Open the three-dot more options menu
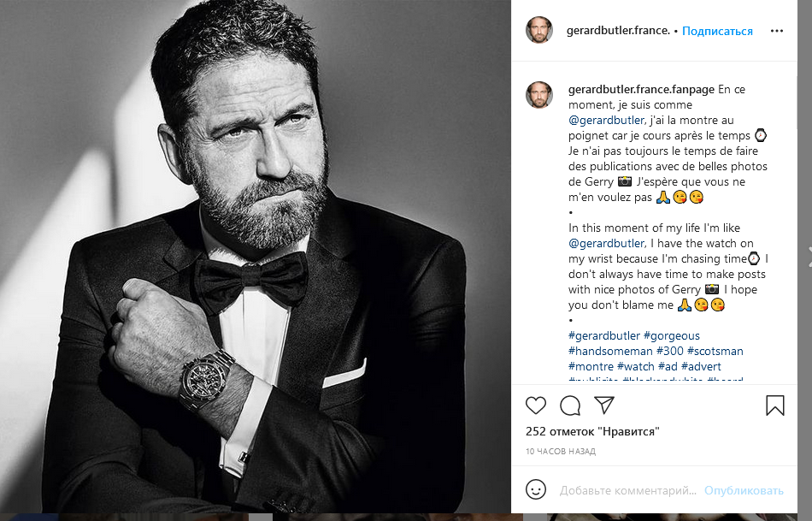Screen dimensions: 812x521 coord(777,31)
